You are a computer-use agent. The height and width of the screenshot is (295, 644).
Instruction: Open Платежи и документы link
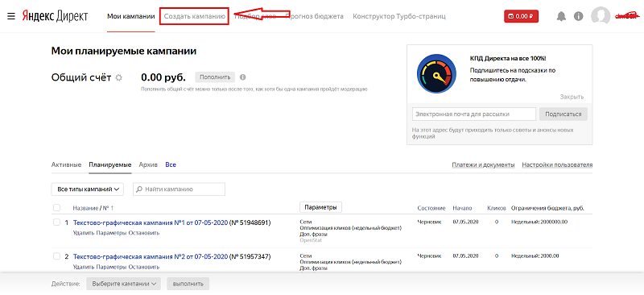[484, 165]
